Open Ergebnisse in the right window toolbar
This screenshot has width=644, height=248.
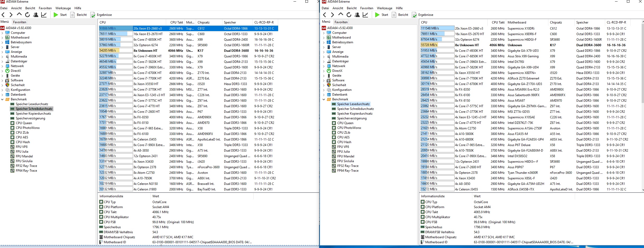(x=423, y=15)
